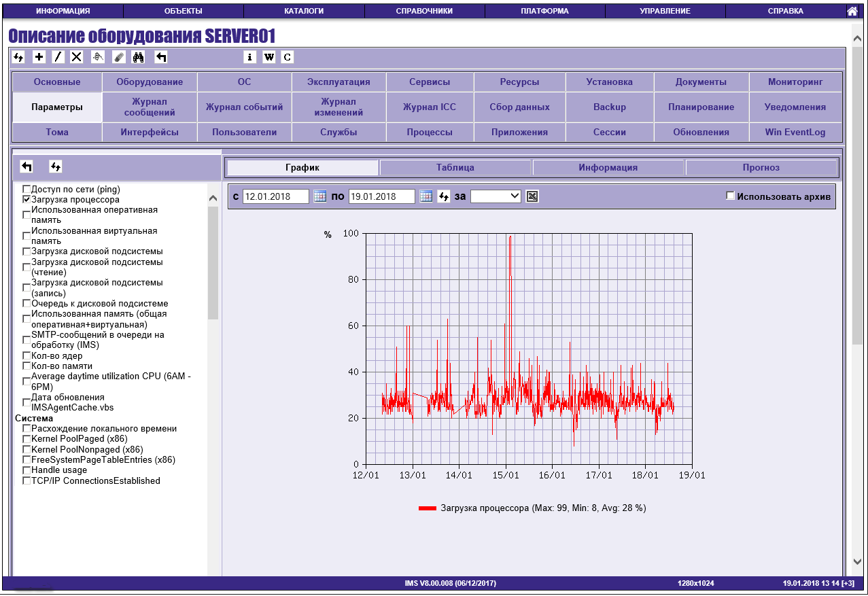868x596 pixels.
Task: Click the binoculars search icon
Action: click(x=139, y=57)
